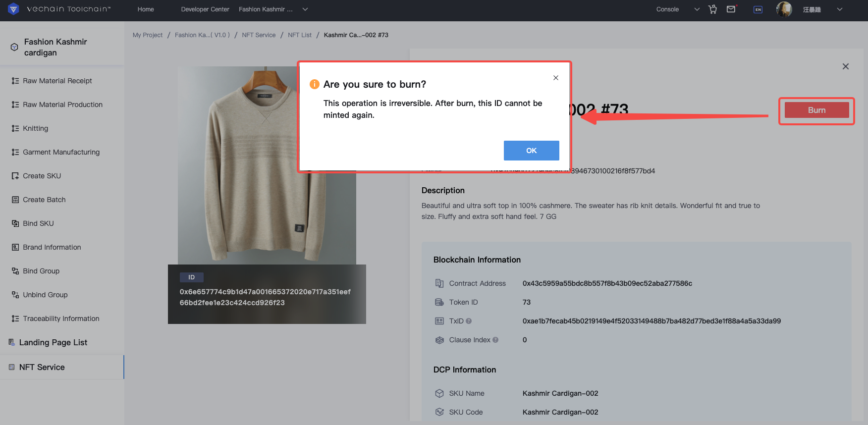Close the NFT detail panel

(x=846, y=66)
